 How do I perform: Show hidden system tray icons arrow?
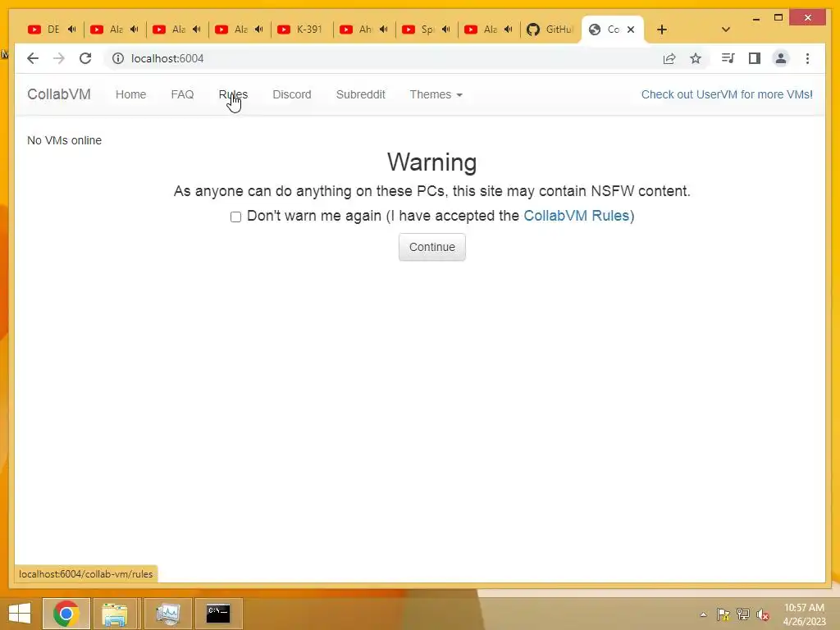pyautogui.click(x=703, y=614)
